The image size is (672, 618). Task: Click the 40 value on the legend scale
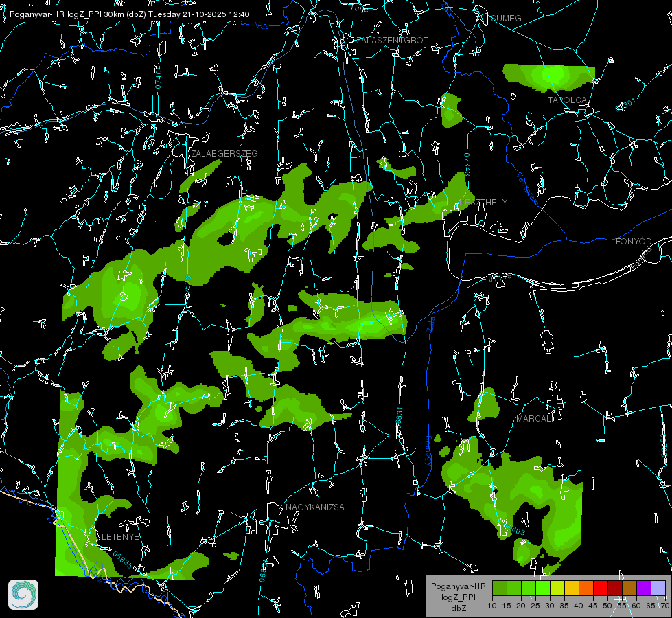[579, 606]
